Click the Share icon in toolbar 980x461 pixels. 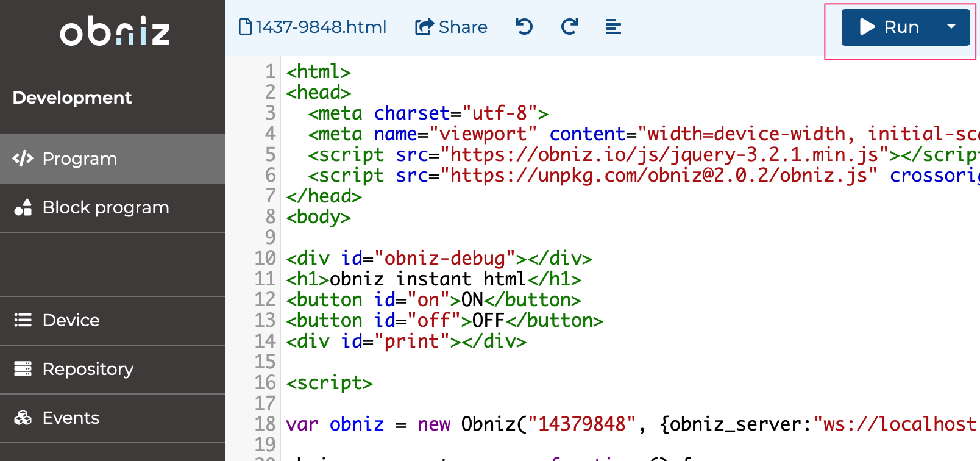pos(424,27)
